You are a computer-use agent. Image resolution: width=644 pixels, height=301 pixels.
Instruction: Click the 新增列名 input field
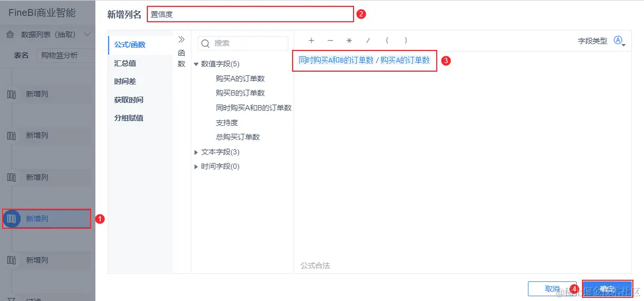(x=250, y=14)
